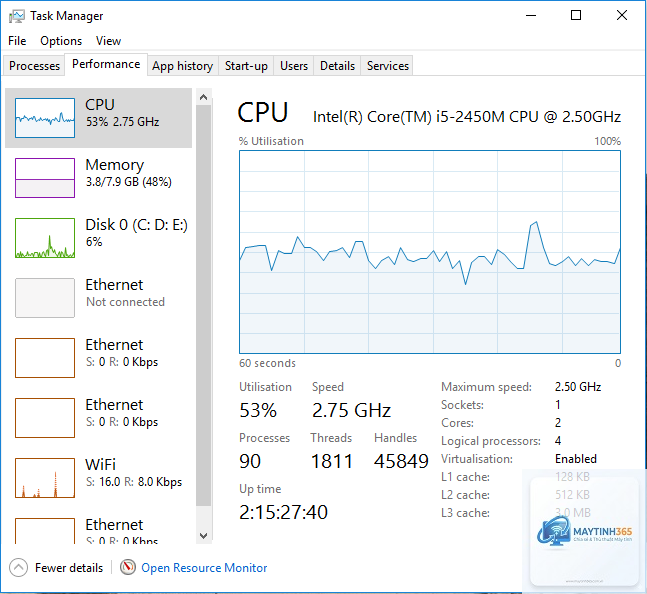This screenshot has width=647, height=594.
Task: Click the 2.75 GHz speed value
Action: pos(351,410)
